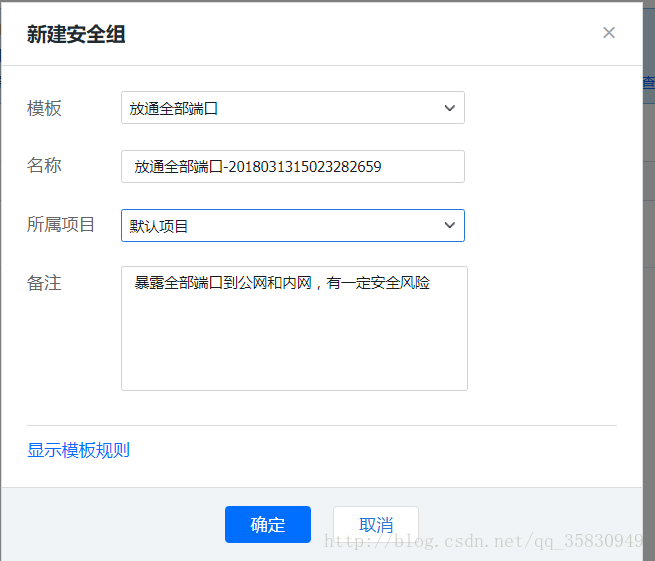Expand the 所属项目 dropdown showing 默认项目
This screenshot has width=655, height=561.
tap(293, 226)
